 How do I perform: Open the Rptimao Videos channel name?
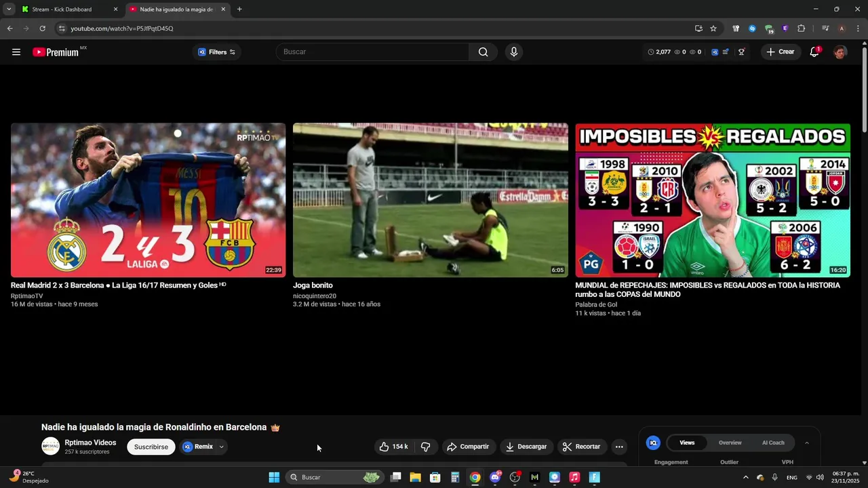[x=90, y=443]
